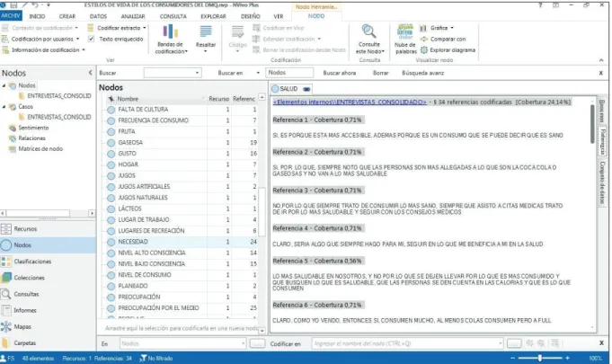612x364 pixels.
Task: Click Buscar ahora button
Action: (x=340, y=73)
